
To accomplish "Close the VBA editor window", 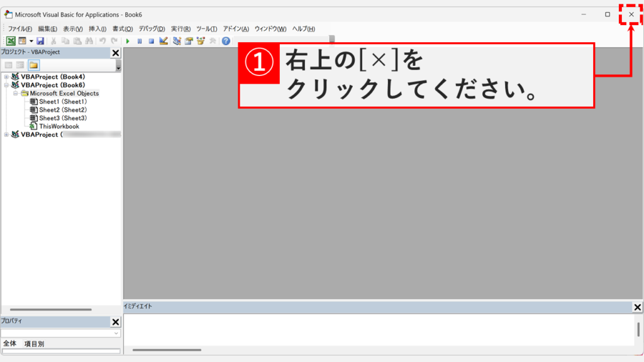I will [x=631, y=14].
